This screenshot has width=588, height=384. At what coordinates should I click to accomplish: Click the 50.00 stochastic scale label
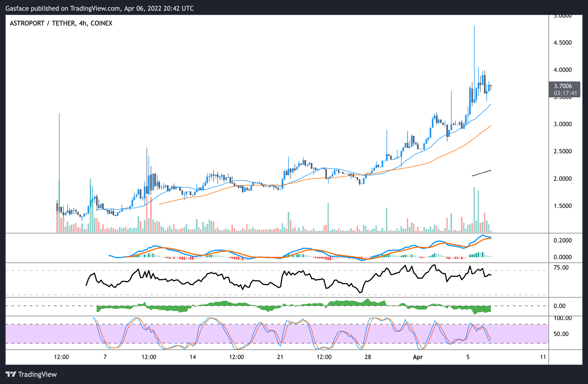coord(561,334)
